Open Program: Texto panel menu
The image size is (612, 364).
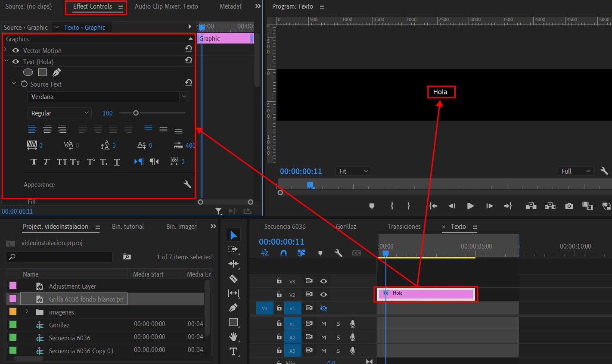pos(322,6)
